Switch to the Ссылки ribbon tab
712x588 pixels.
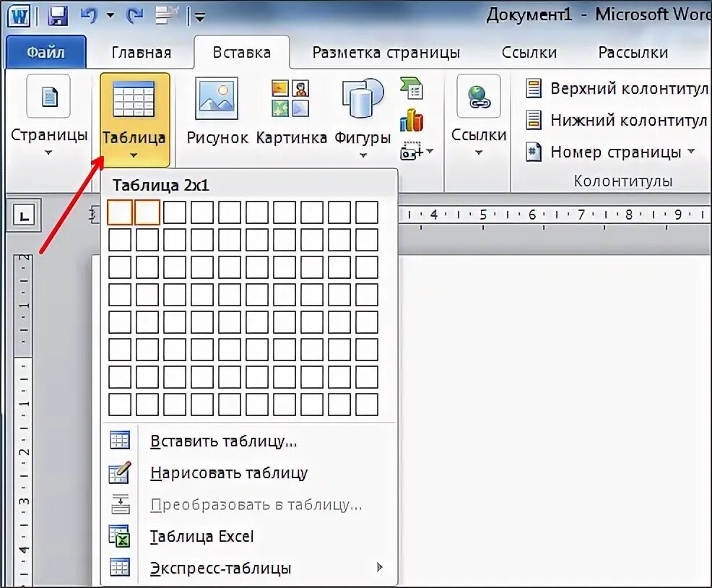coord(529,52)
